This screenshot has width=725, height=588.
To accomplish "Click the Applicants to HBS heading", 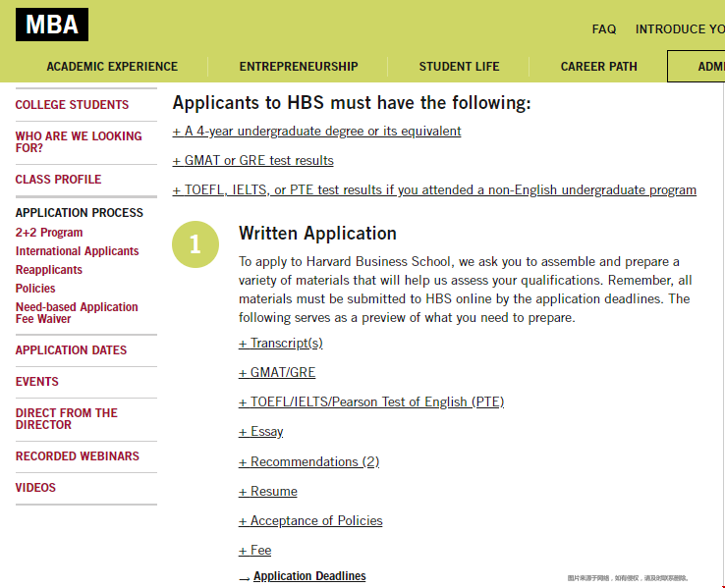I will (352, 102).
